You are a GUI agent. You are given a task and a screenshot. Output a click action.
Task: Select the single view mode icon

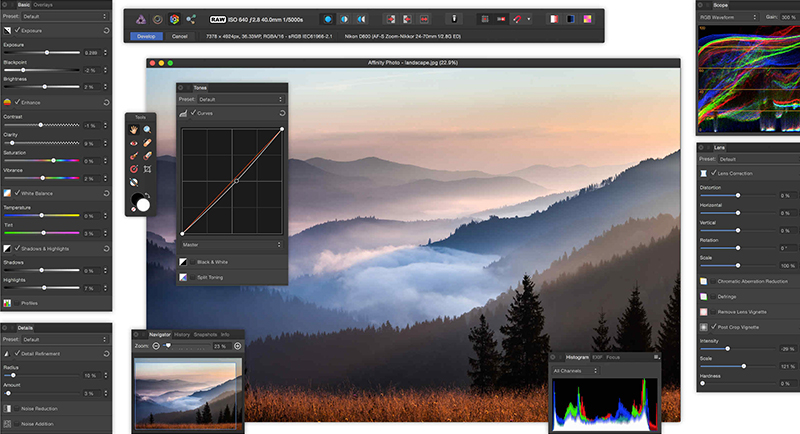(554, 19)
